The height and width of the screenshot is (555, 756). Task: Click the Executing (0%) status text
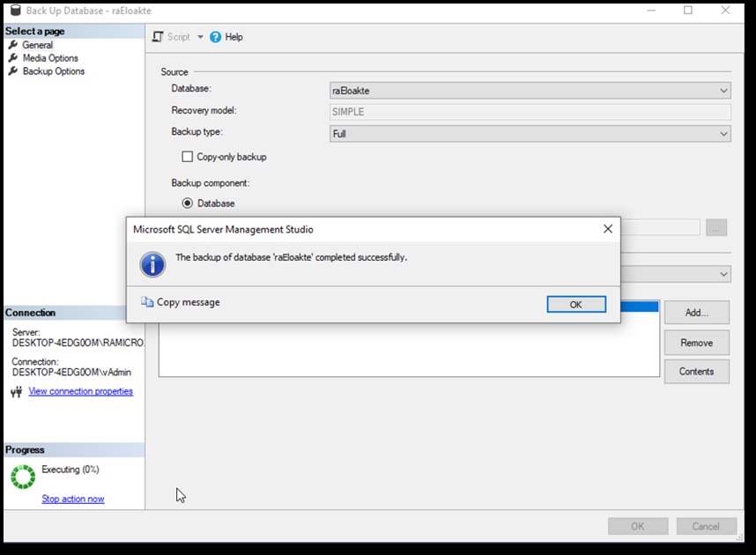(x=70, y=470)
